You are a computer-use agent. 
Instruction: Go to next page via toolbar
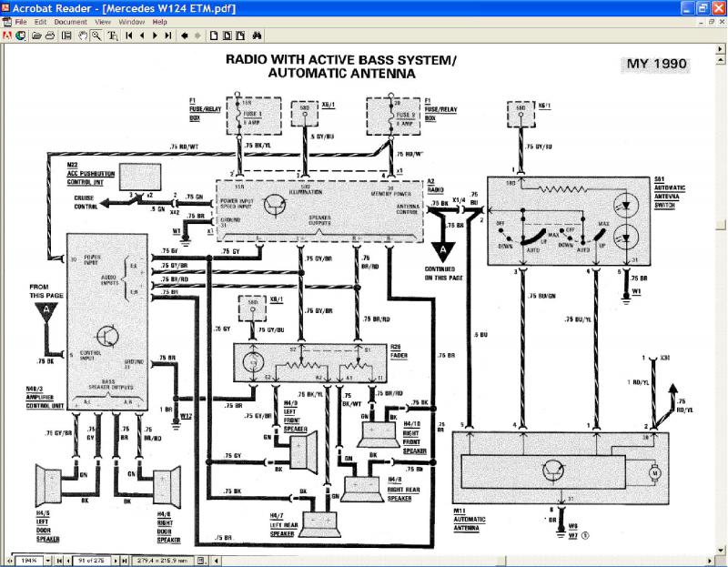coord(155,35)
